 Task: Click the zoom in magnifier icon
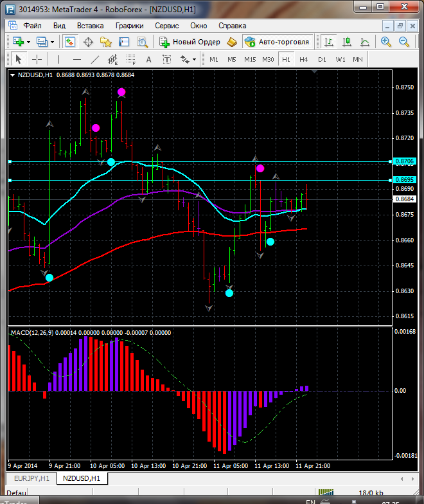pos(386,42)
